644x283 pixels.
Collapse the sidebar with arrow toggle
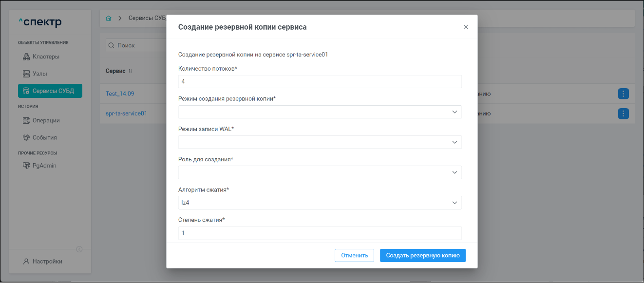[79, 249]
